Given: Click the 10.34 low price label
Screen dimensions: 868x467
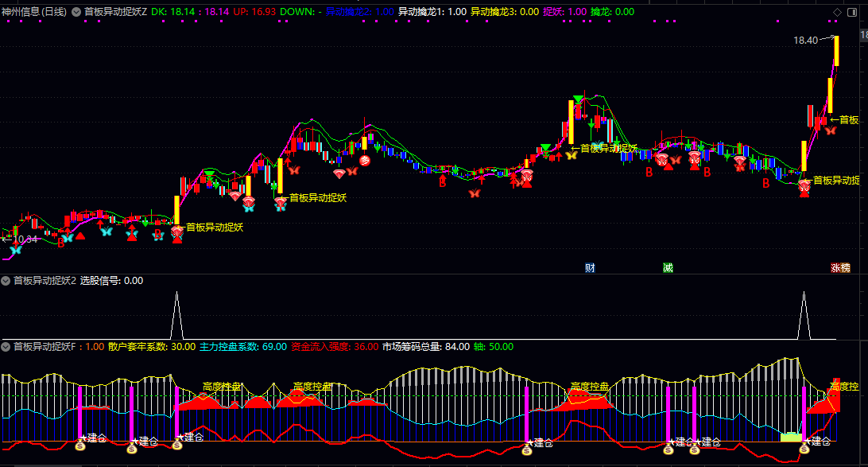Looking at the screenshot, I should (x=22, y=239).
